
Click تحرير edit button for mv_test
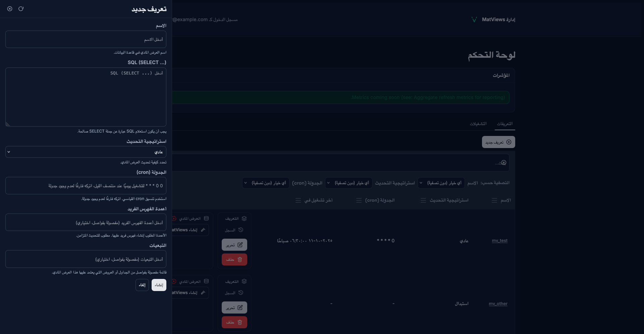point(234,245)
